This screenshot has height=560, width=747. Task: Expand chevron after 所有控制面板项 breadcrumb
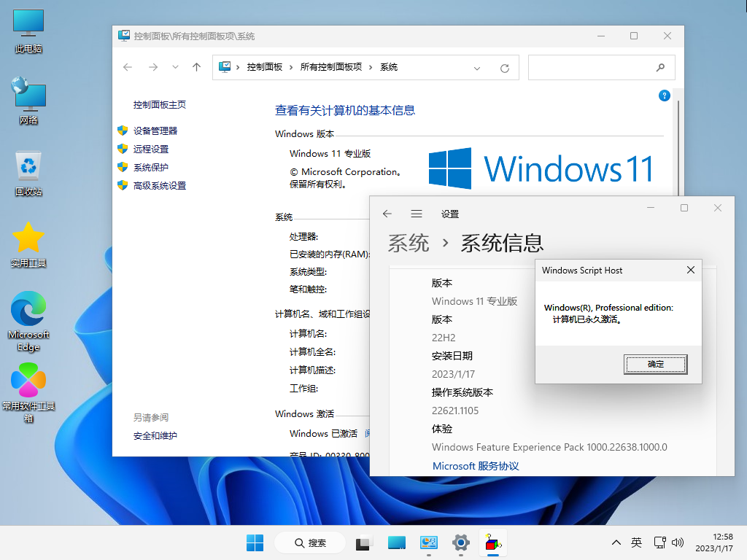370,67
